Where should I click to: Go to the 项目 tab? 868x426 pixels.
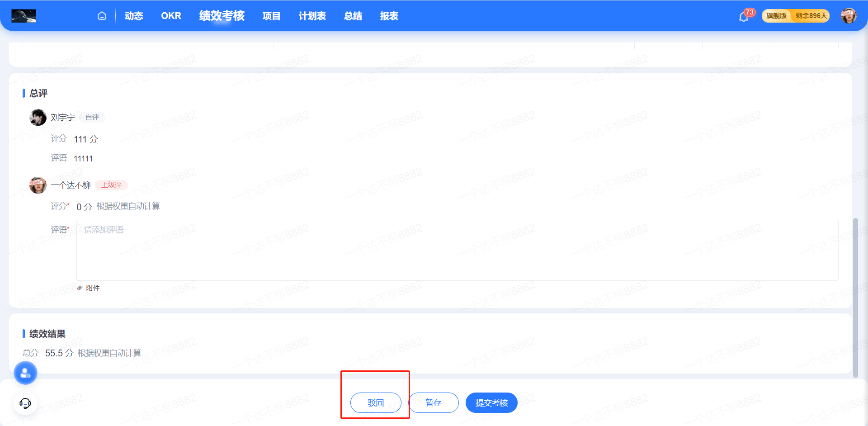(271, 16)
